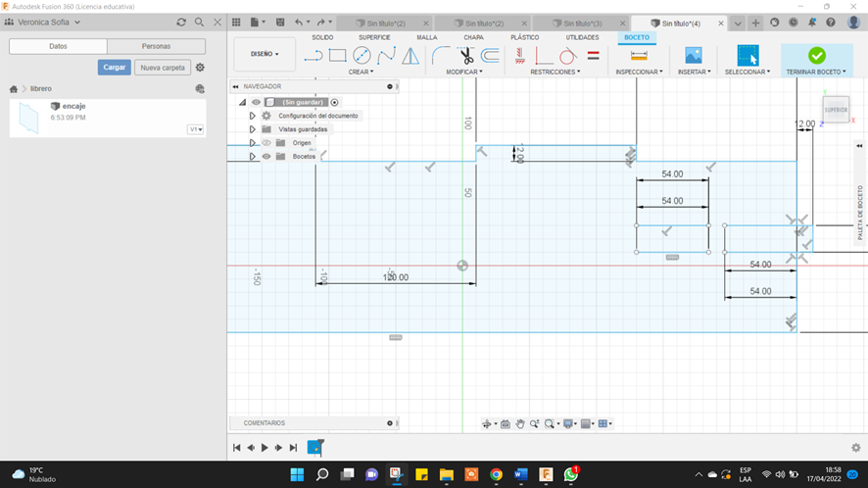
Task: Apply the Perpendicular constraint
Action: (x=543, y=56)
